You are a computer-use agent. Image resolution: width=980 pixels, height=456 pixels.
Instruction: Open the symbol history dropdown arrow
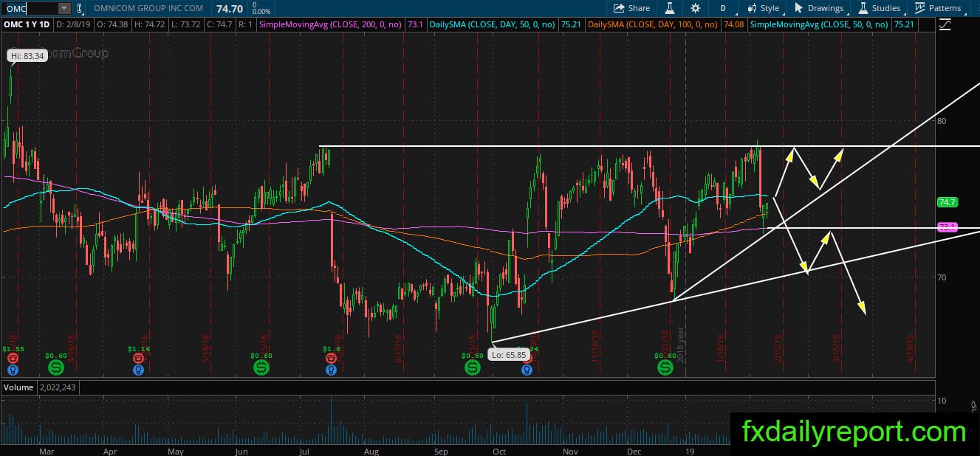(x=64, y=8)
